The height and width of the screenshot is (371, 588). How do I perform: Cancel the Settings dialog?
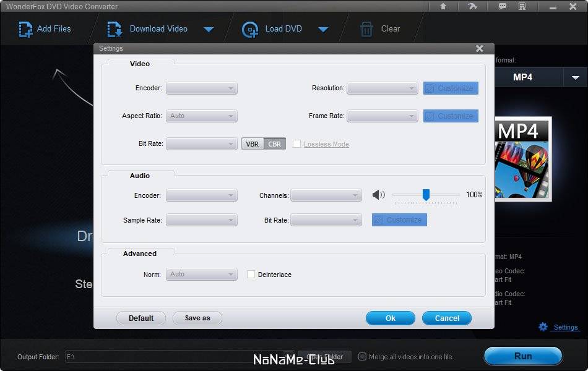pyautogui.click(x=447, y=318)
